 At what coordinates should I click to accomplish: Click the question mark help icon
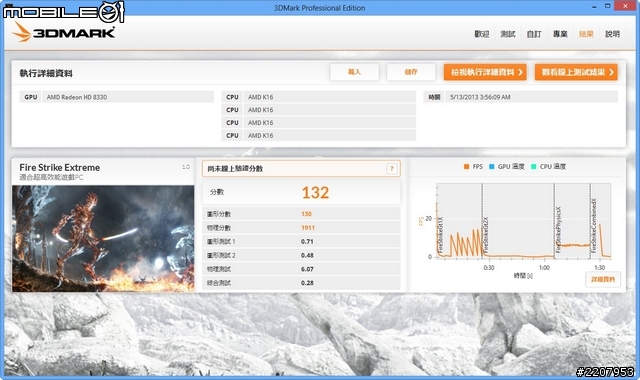click(x=391, y=169)
